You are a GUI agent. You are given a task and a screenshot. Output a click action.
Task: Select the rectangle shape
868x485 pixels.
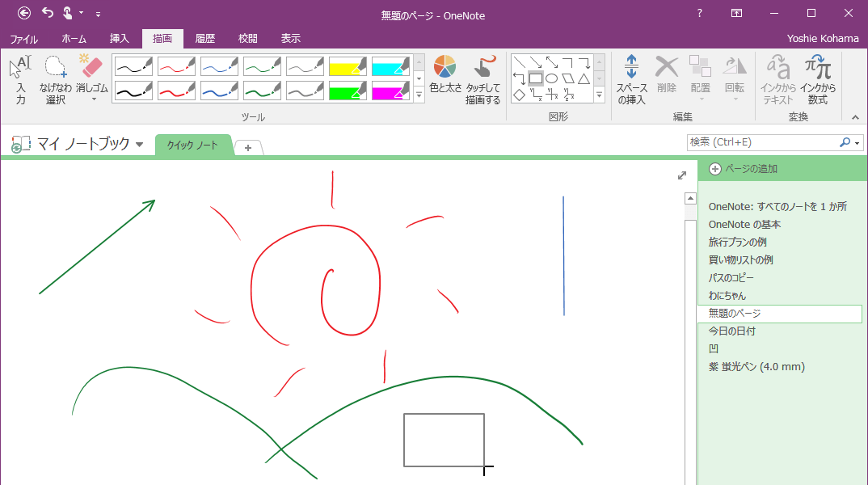[x=535, y=78]
